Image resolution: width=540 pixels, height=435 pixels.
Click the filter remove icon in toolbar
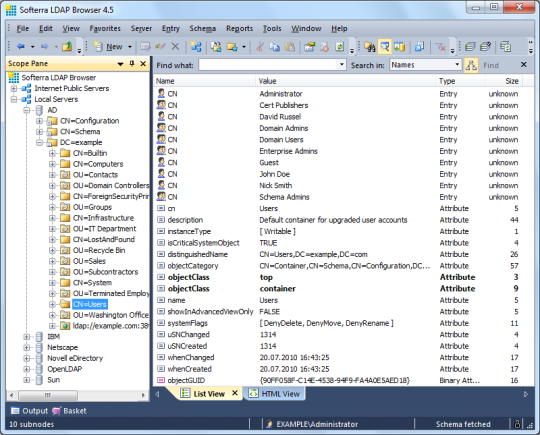[x=440, y=46]
